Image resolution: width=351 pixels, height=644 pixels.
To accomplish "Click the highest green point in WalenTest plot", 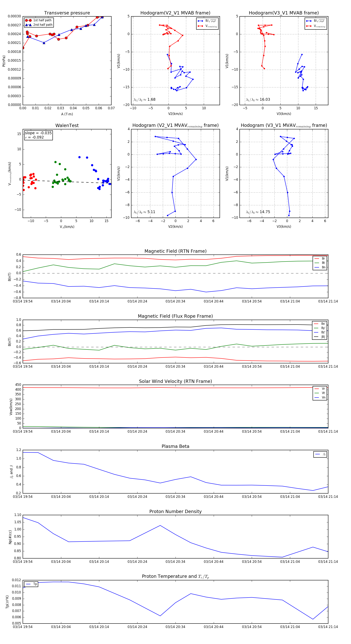I will tap(55, 162).
